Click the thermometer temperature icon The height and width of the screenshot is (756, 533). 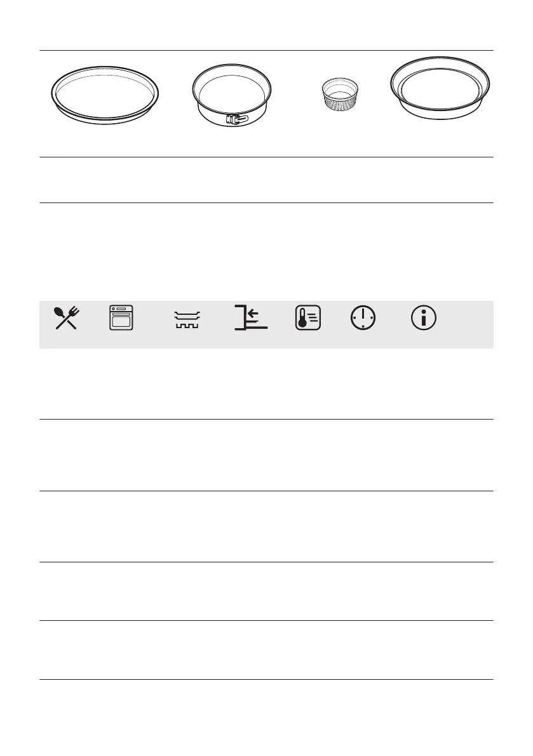tap(308, 318)
